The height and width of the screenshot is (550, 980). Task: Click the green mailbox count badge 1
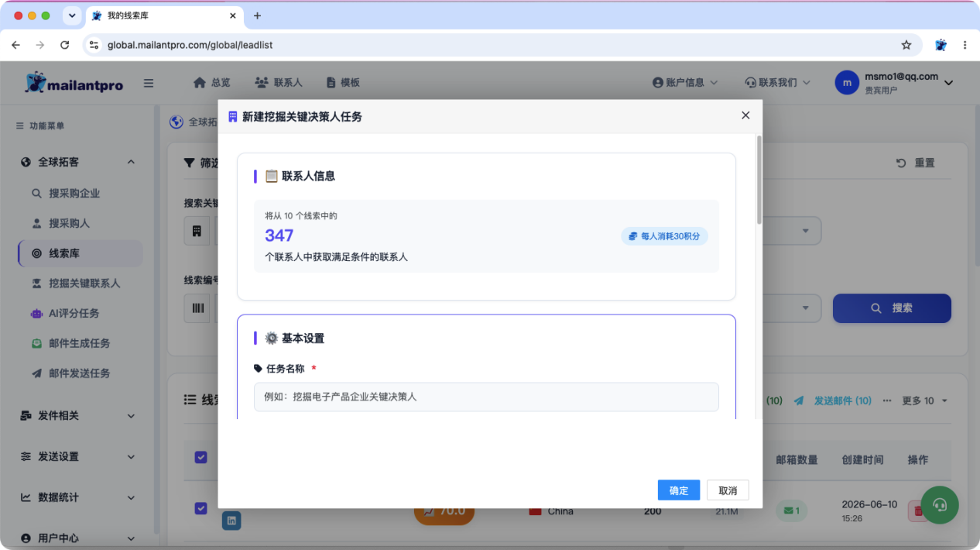pos(792,510)
